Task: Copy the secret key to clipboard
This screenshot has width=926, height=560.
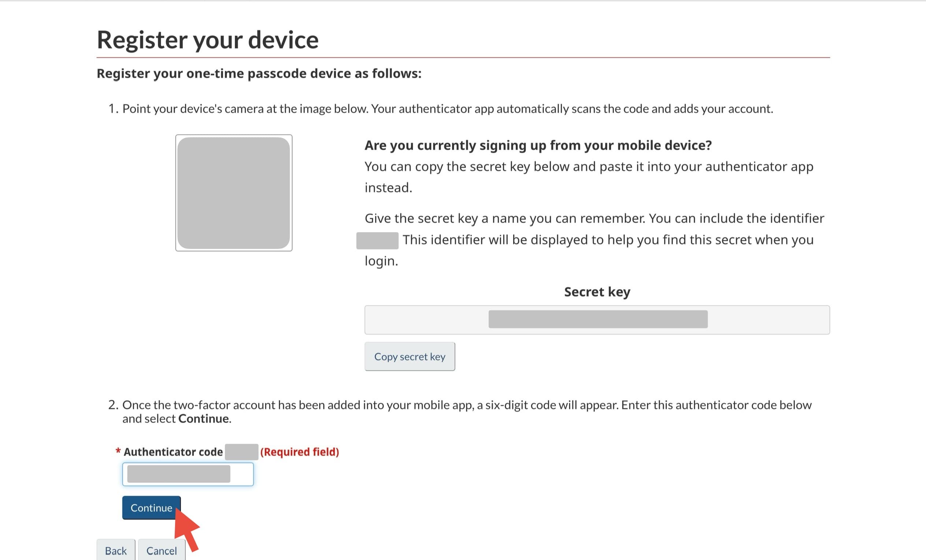Action: click(409, 356)
